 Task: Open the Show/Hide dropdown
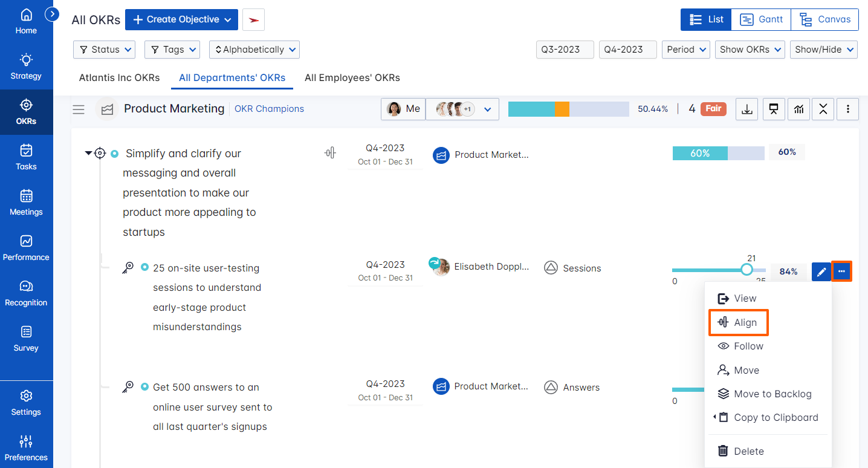click(x=823, y=50)
